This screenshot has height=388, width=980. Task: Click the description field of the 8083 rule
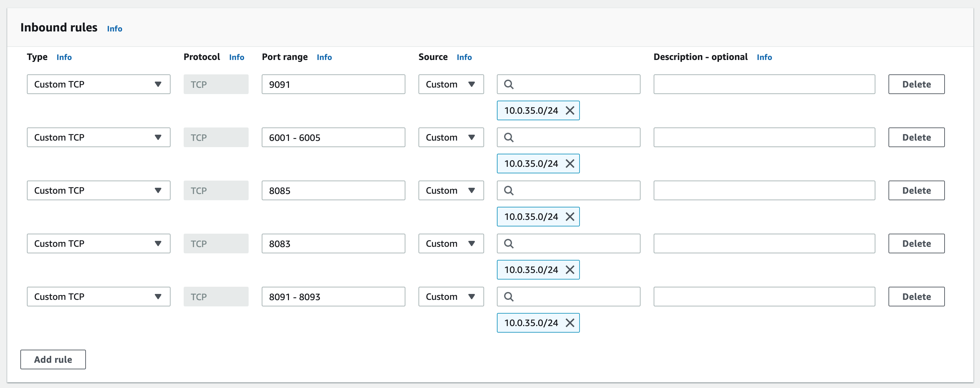764,243
